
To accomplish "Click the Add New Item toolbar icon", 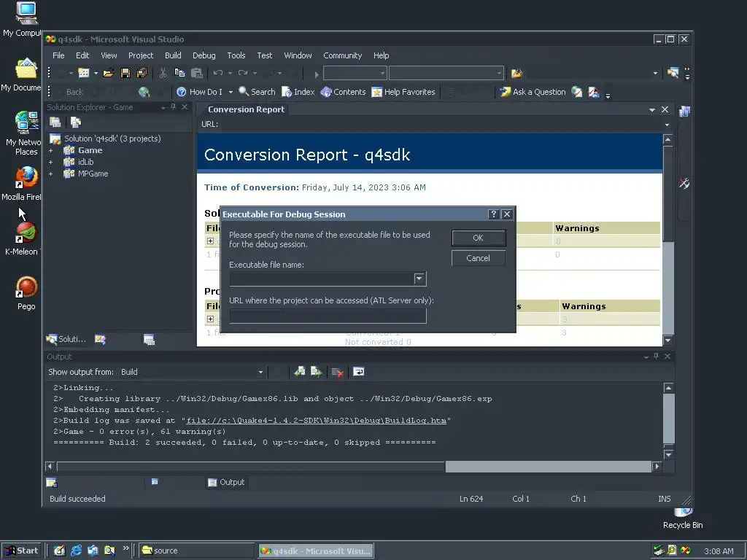I will click(x=83, y=73).
